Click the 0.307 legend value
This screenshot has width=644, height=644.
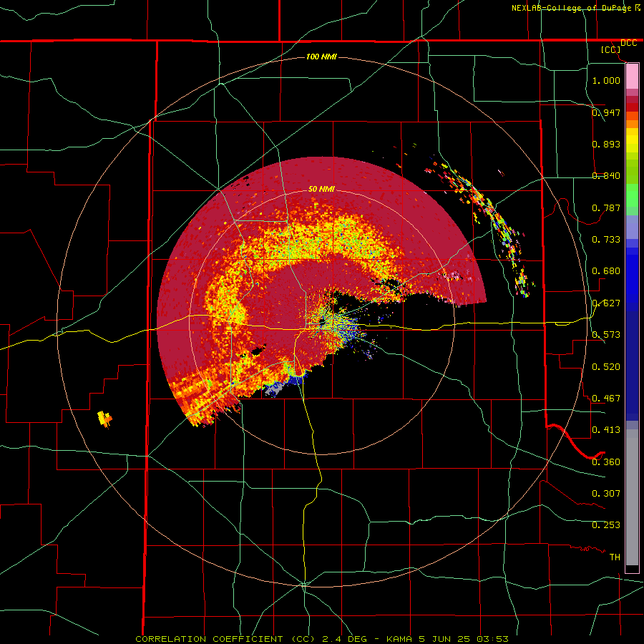pyautogui.click(x=606, y=493)
